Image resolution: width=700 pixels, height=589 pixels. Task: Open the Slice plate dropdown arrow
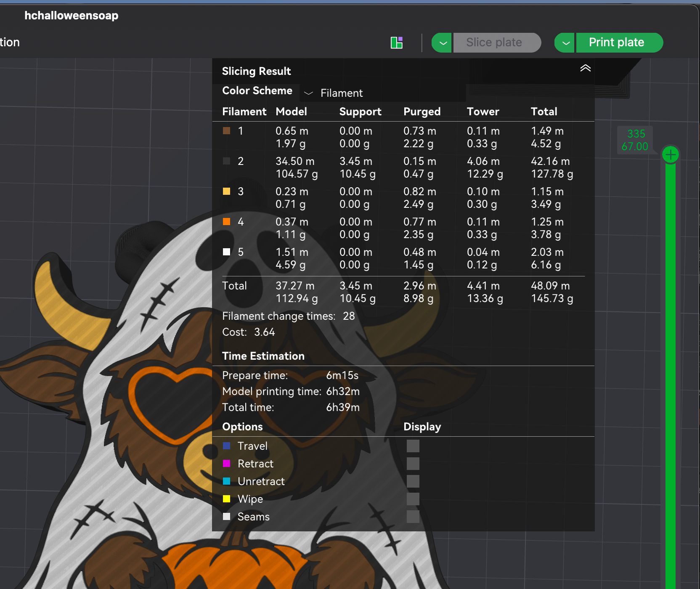click(x=442, y=42)
